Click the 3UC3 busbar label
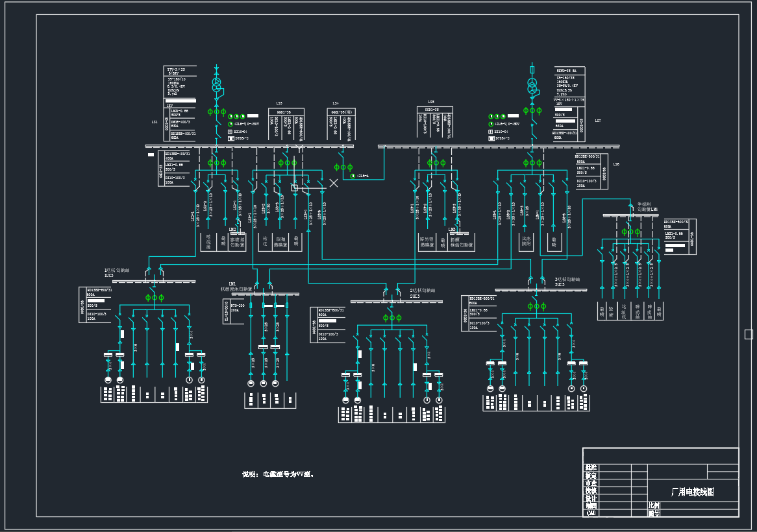The width and height of the screenshot is (757, 532). tap(559, 284)
